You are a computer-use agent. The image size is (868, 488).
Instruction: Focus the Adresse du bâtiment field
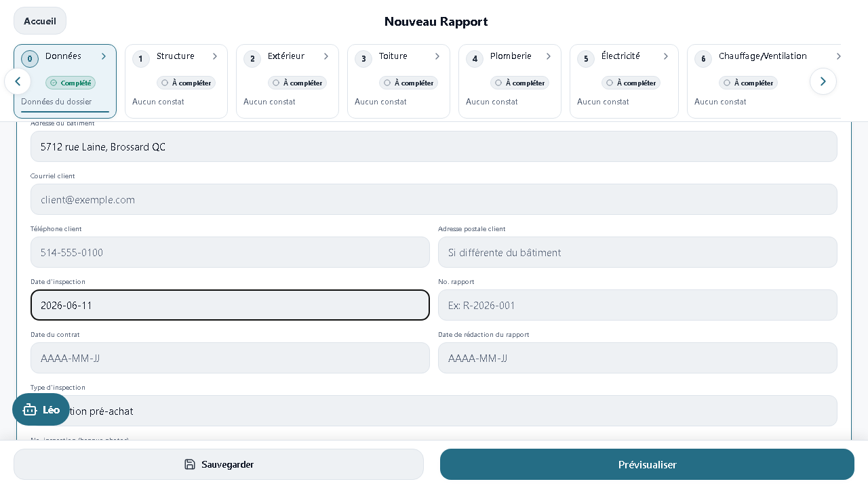(x=434, y=146)
